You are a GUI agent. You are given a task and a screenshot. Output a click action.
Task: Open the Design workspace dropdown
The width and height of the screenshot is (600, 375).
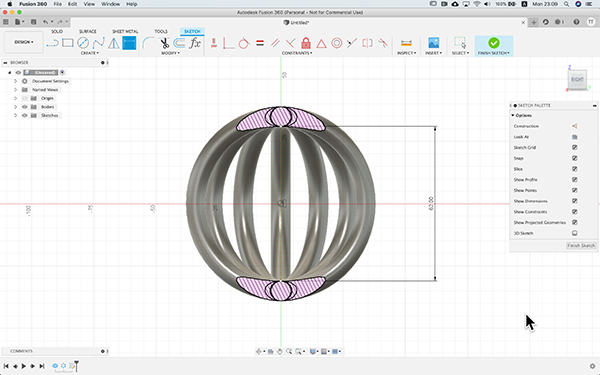[24, 42]
